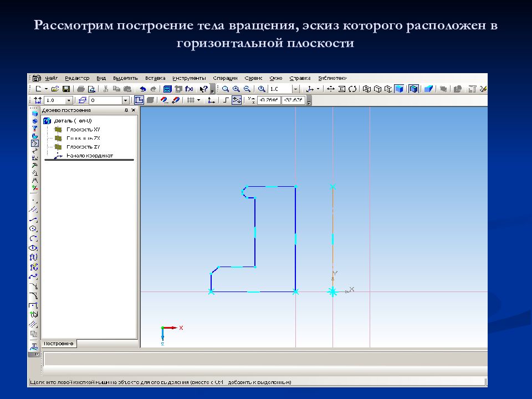The height and width of the screenshot is (399, 532).
Task: Open the library manager icon
Action: (x=167, y=89)
